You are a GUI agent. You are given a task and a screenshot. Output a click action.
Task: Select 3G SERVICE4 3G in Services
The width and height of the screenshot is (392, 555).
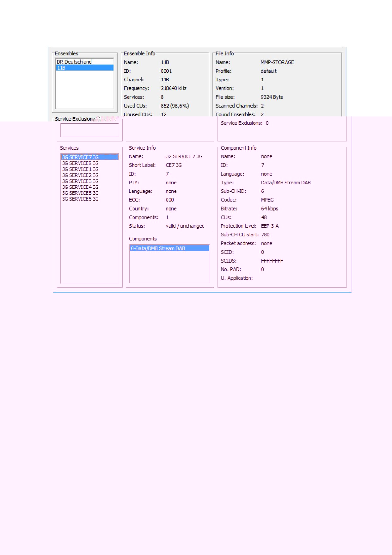[80, 187]
